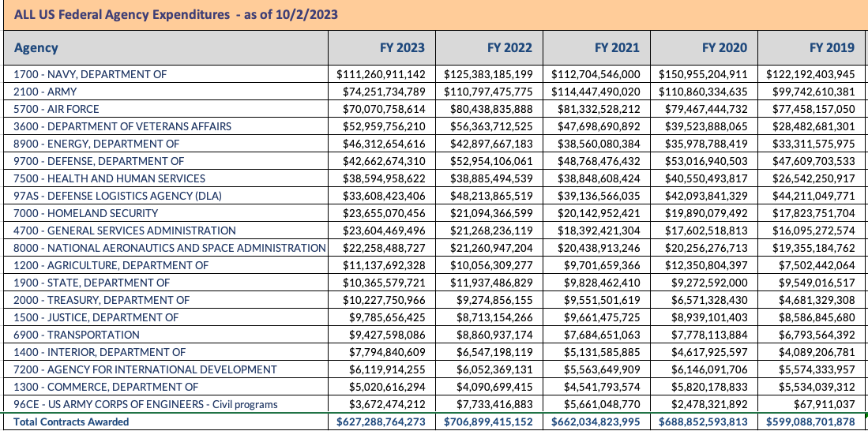The width and height of the screenshot is (868, 431).
Task: Select State FY 2021 value $9,828,462,410
Action: click(603, 283)
